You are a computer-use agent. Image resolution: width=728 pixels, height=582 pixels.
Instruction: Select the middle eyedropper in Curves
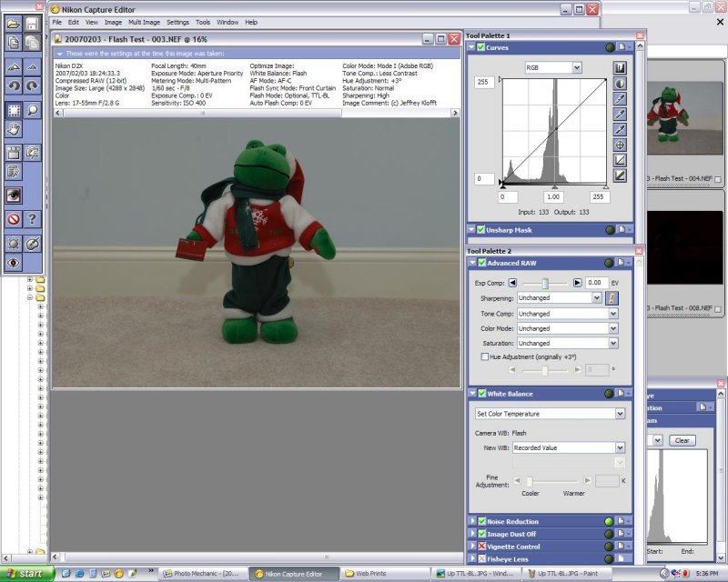pyautogui.click(x=620, y=115)
